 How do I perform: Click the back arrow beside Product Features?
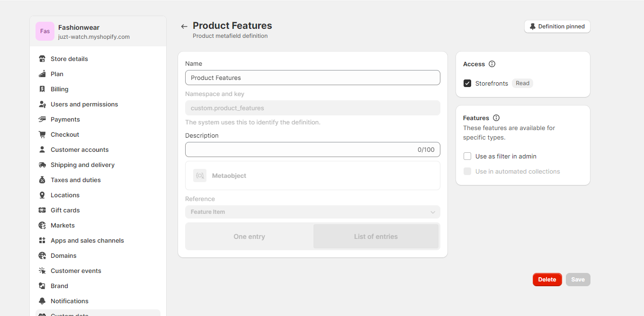tap(184, 26)
